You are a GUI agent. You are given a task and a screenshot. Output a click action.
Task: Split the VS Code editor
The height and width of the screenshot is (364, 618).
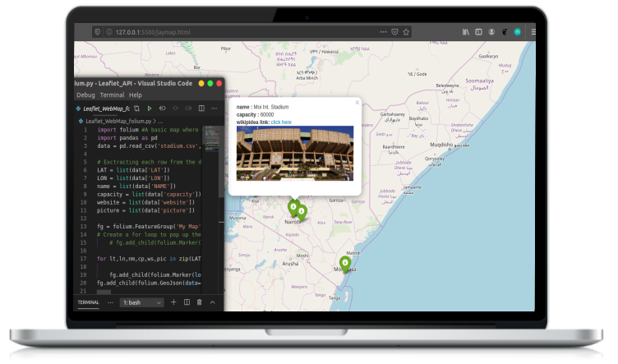point(201,108)
